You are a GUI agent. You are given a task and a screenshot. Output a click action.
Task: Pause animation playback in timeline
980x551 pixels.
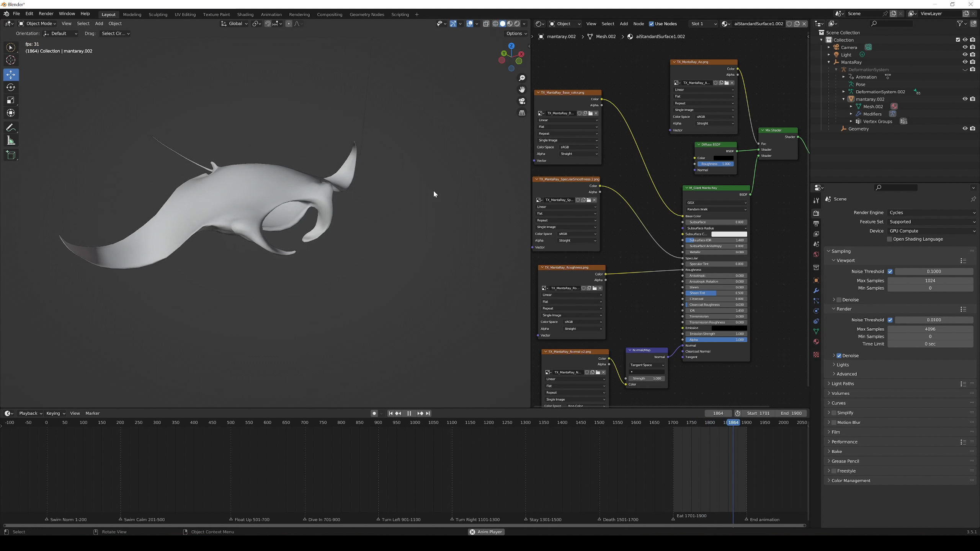(409, 413)
